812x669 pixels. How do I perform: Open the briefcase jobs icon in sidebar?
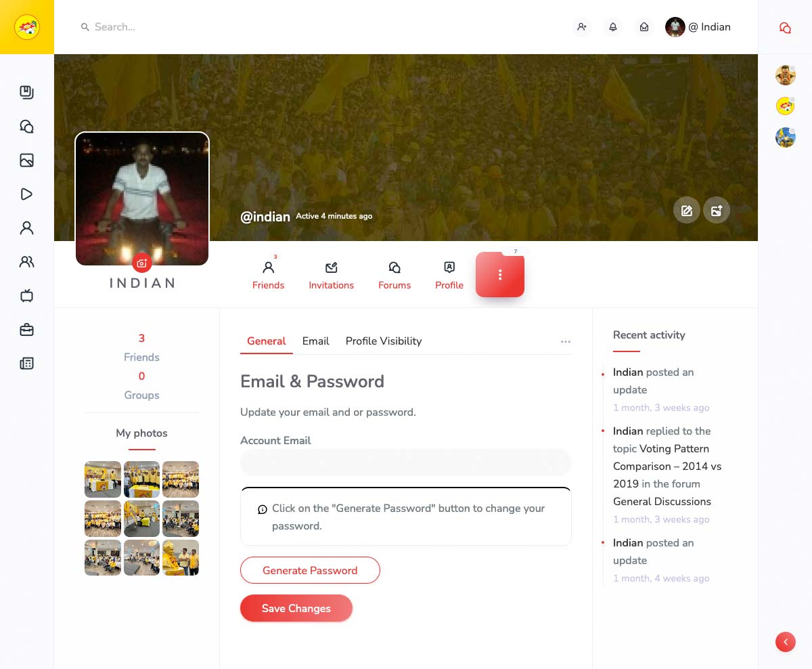pyautogui.click(x=27, y=330)
